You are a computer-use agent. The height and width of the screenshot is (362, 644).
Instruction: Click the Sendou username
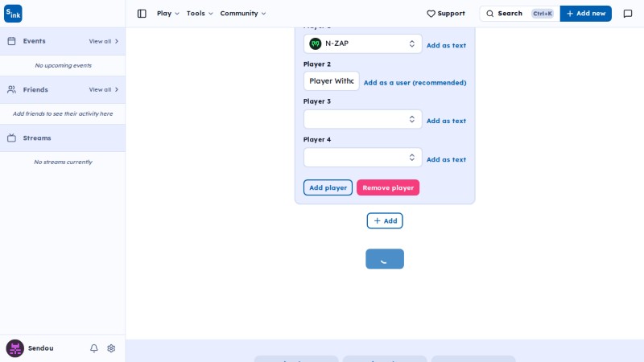tap(41, 348)
